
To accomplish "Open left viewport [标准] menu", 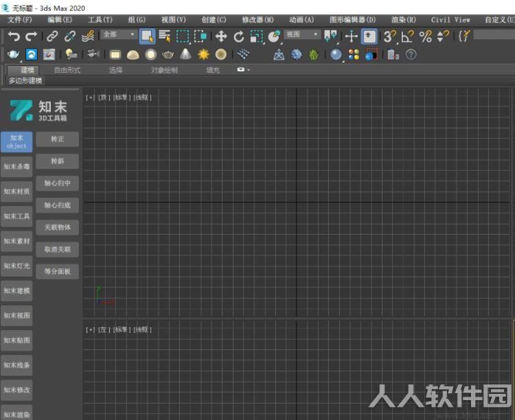I will click(122, 329).
